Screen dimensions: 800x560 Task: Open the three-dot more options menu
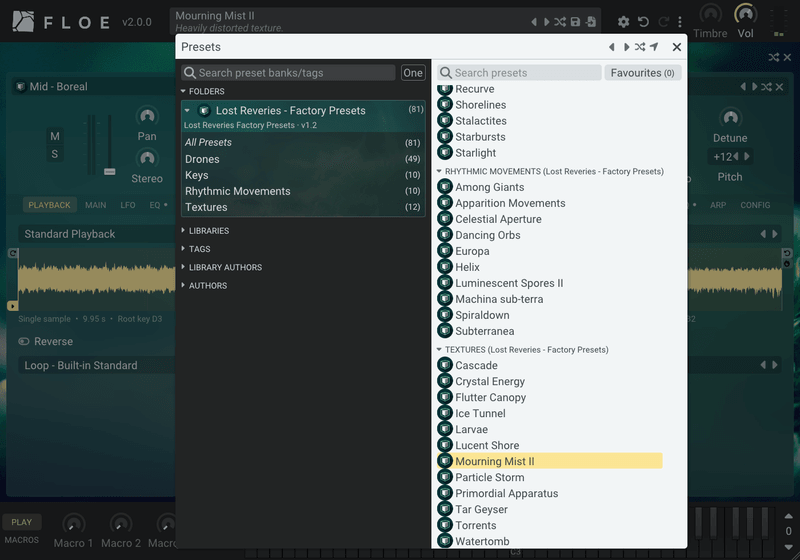click(680, 22)
